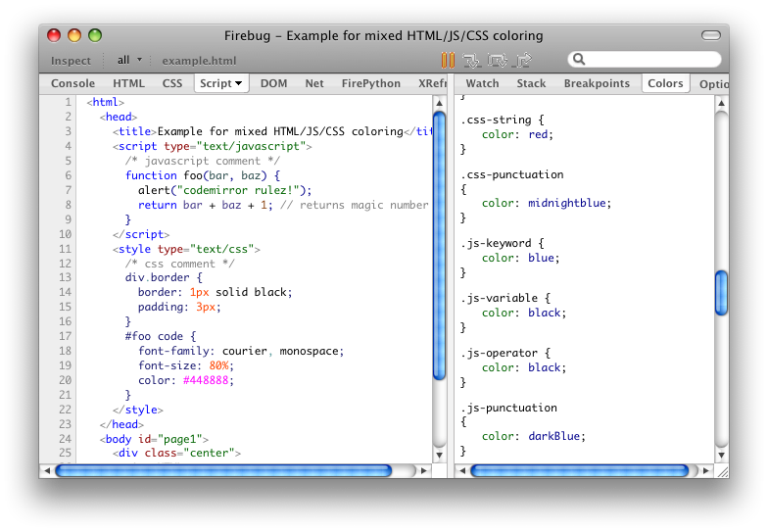Click the script pane scroll right arrow
This screenshot has height=532, width=768.
(x=424, y=470)
